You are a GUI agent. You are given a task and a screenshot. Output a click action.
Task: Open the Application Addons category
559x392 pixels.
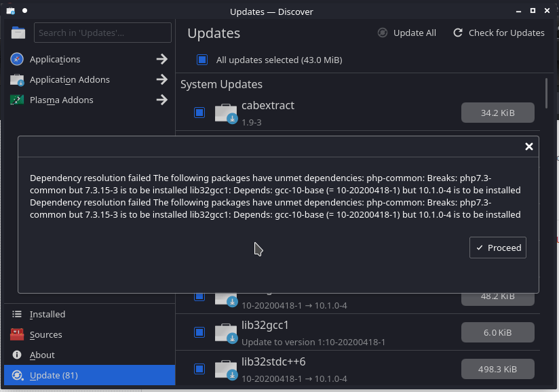(x=90, y=79)
